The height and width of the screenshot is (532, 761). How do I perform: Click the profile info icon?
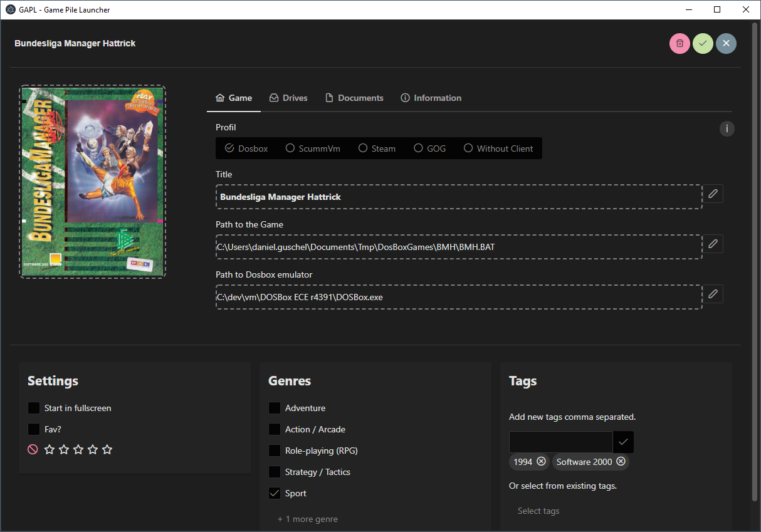pos(727,128)
